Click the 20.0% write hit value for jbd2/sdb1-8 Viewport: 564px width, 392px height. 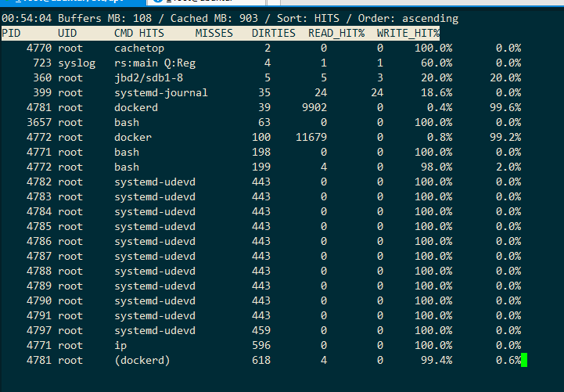505,77
